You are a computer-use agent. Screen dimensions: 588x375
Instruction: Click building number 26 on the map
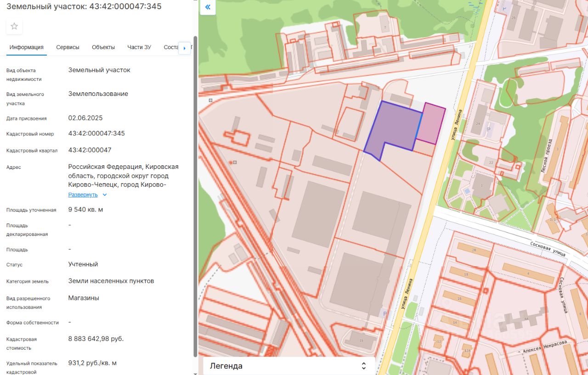514,18
